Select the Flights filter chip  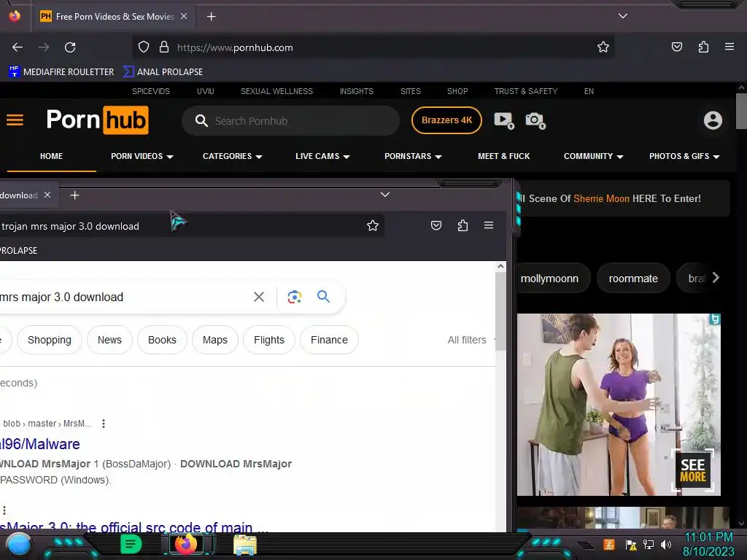268,340
